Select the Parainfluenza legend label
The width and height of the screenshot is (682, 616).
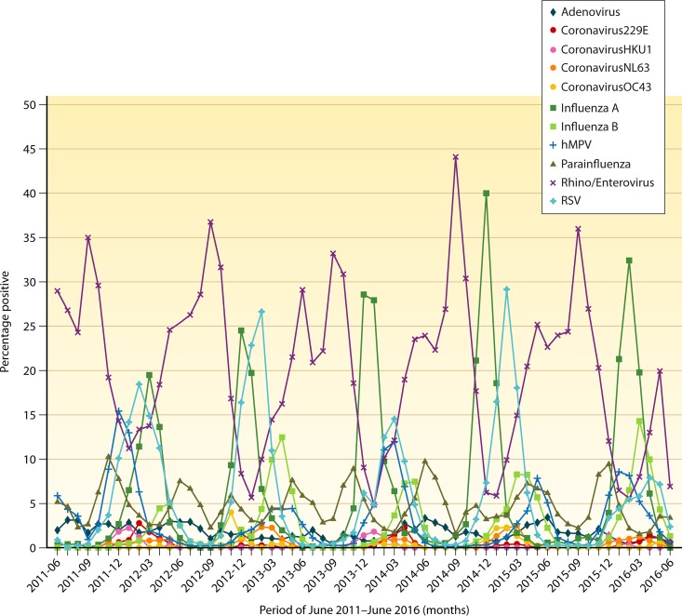[595, 164]
